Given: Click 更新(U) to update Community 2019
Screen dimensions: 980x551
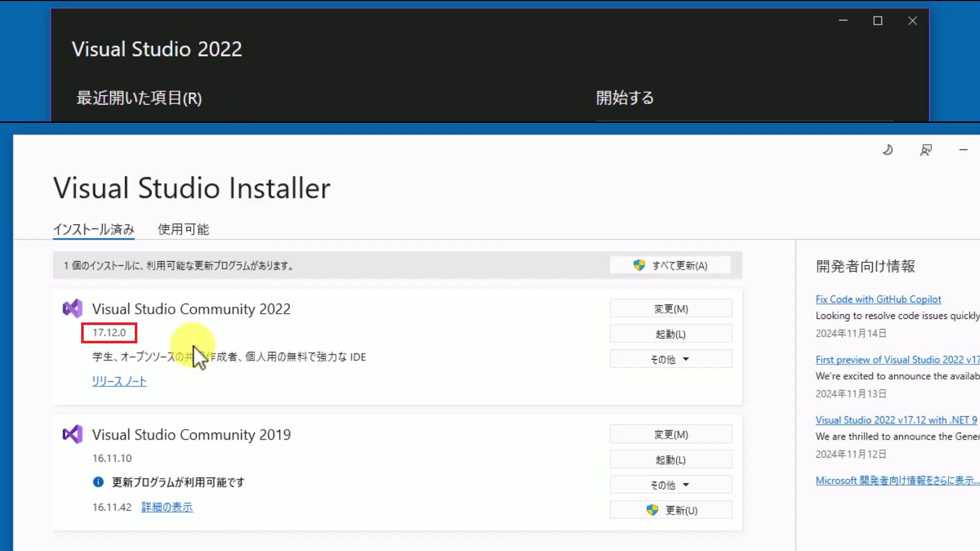Looking at the screenshot, I should coord(671,510).
